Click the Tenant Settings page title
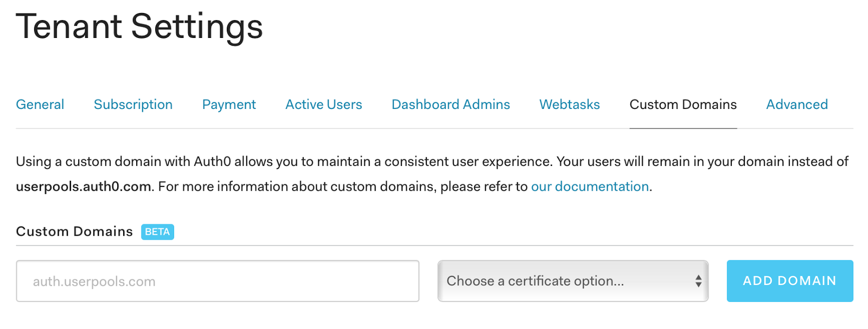Image resolution: width=868 pixels, height=329 pixels. coord(139,27)
